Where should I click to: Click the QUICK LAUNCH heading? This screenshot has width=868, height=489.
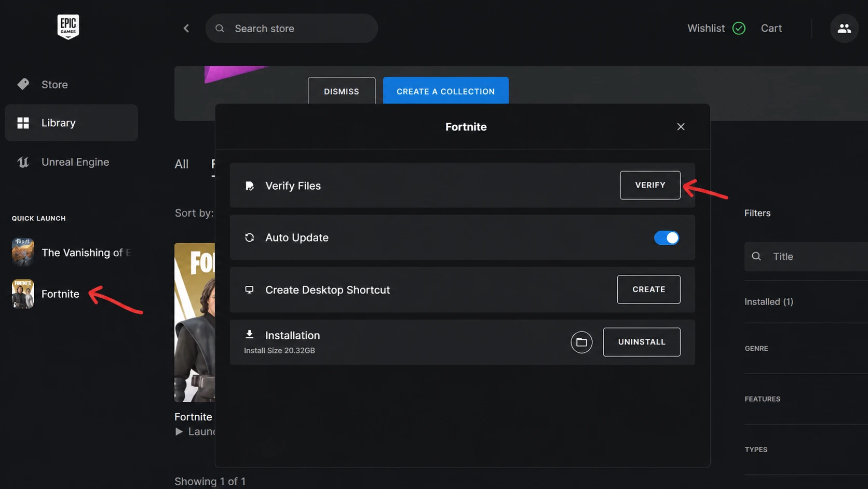39,218
